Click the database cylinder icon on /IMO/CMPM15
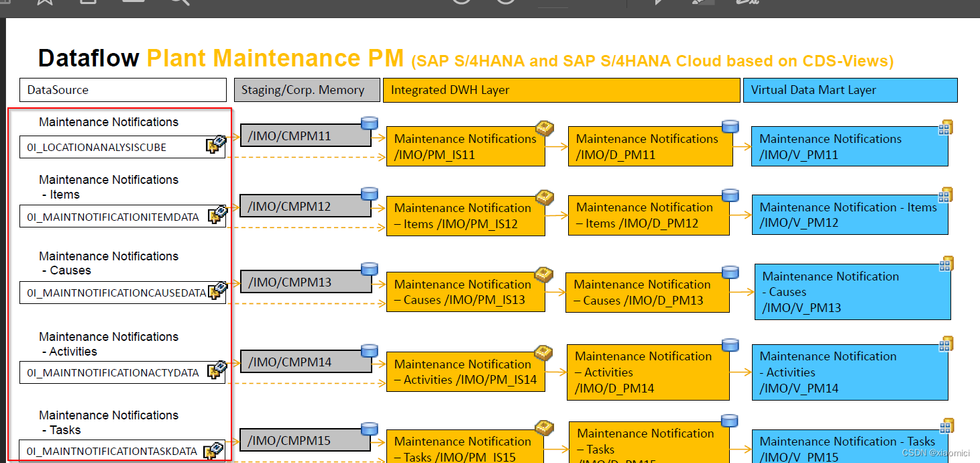The width and height of the screenshot is (980, 463). pos(370,429)
